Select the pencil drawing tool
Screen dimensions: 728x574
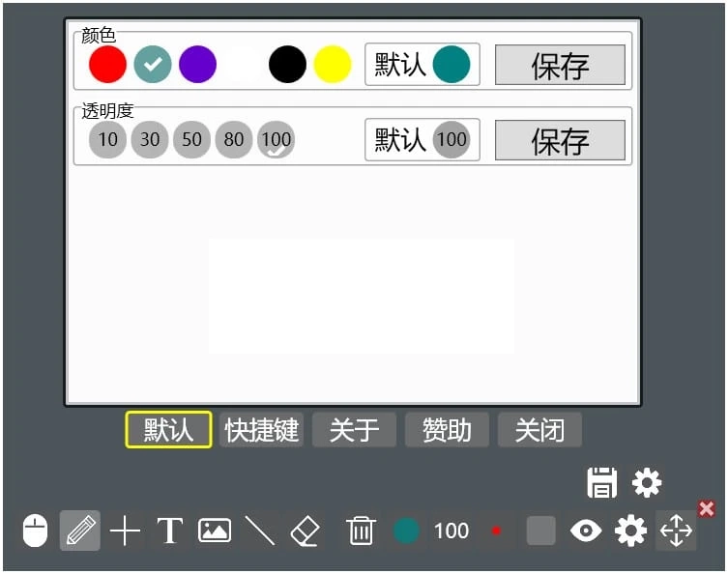point(80,531)
